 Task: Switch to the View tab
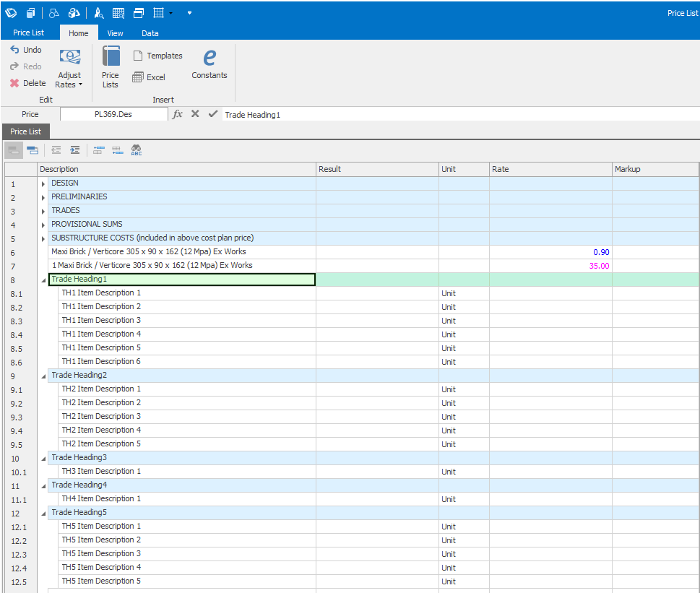tap(115, 33)
